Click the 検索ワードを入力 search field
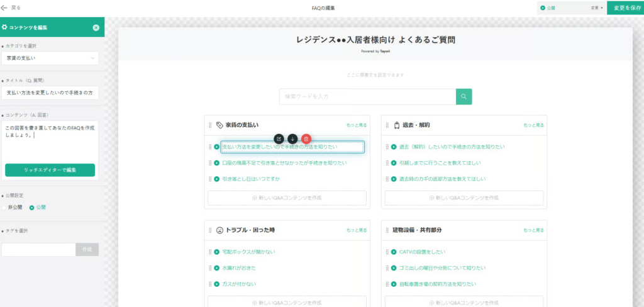Image resolution: width=644 pixels, height=307 pixels. pos(367,96)
